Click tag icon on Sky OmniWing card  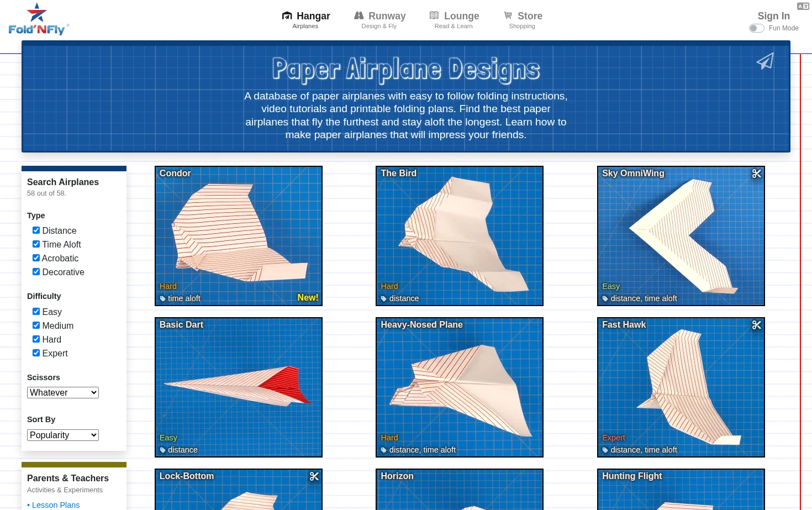605,299
